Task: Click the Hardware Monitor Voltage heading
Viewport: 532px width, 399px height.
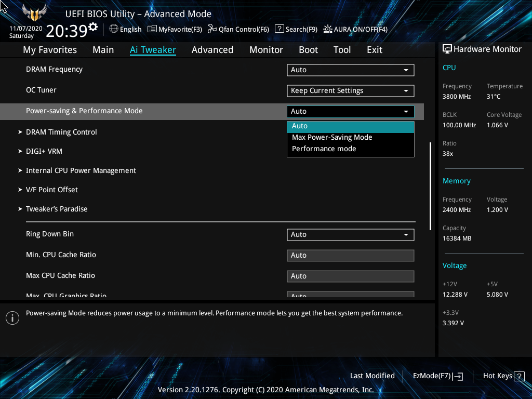Action: click(x=454, y=265)
